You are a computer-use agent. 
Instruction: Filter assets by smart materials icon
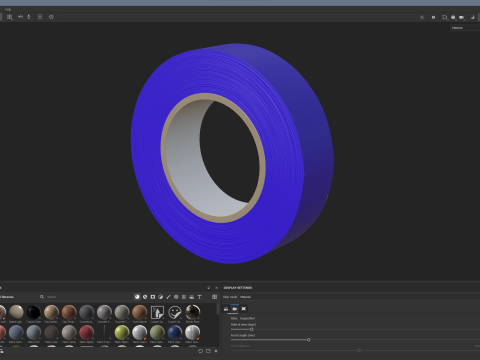point(145,297)
